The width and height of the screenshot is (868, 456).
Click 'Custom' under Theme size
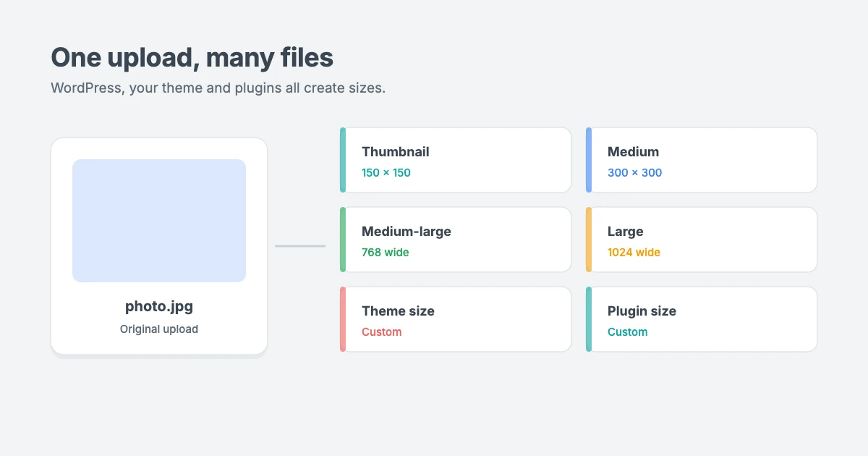click(x=381, y=332)
